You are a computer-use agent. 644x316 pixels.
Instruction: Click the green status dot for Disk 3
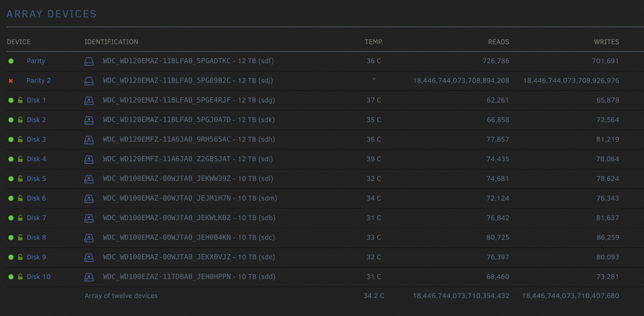[x=11, y=140]
